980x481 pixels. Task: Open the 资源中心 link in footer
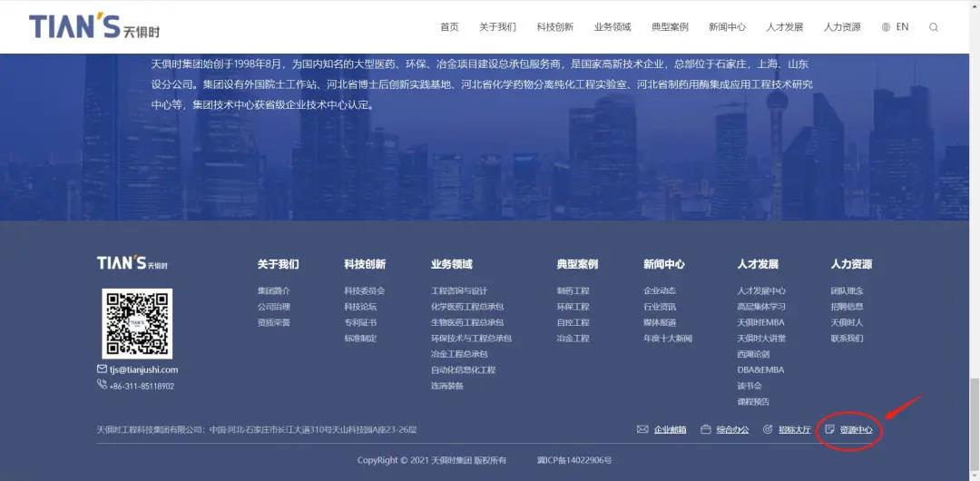856,429
